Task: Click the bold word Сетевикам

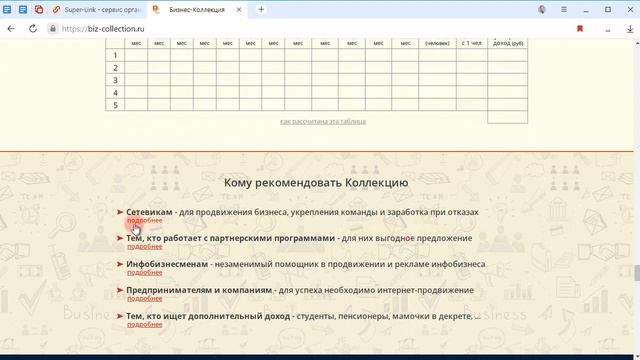Action: coord(149,212)
